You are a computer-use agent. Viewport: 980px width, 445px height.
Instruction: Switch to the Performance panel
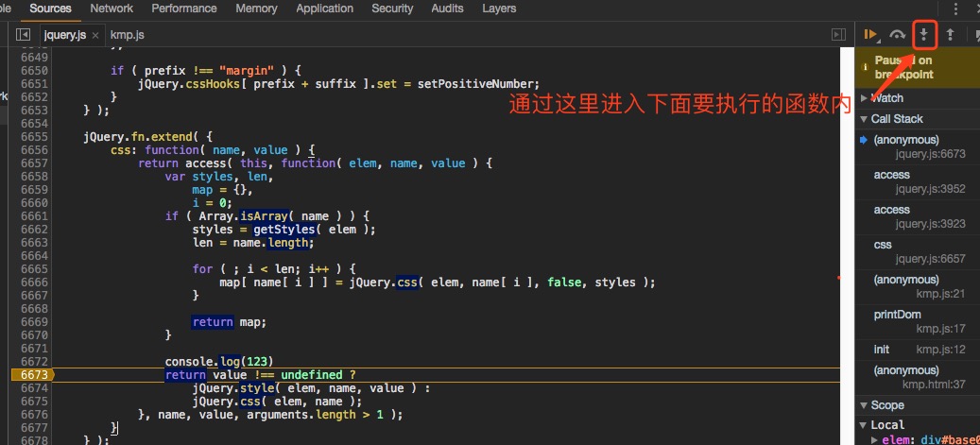183,9
